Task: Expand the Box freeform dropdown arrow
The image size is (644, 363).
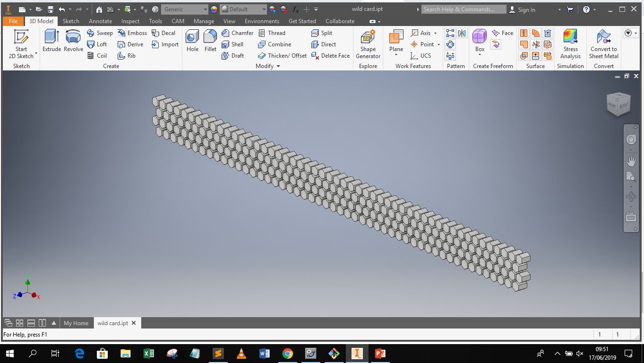Action: 480,55
